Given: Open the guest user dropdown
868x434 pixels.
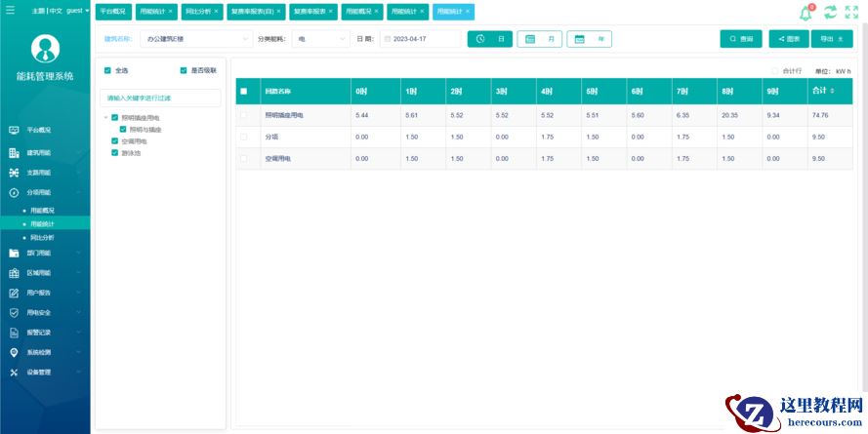Looking at the screenshot, I should 77,11.
